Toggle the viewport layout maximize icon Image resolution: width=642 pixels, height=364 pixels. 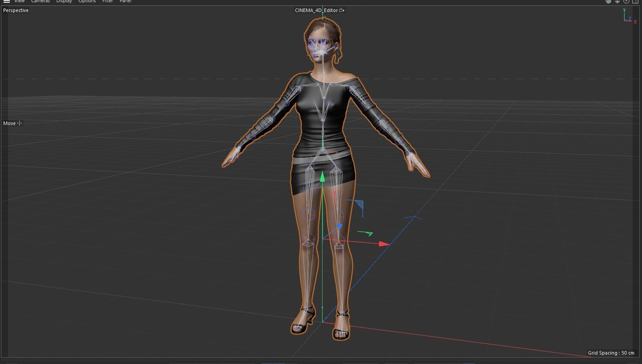click(x=635, y=1)
